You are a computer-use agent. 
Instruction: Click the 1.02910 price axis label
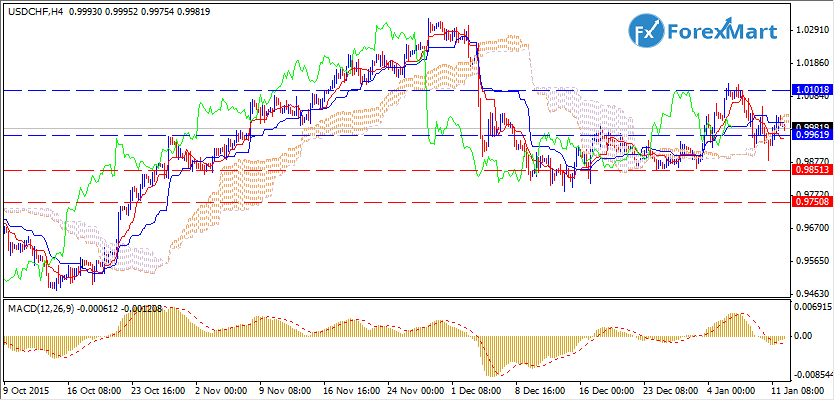pyautogui.click(x=810, y=30)
